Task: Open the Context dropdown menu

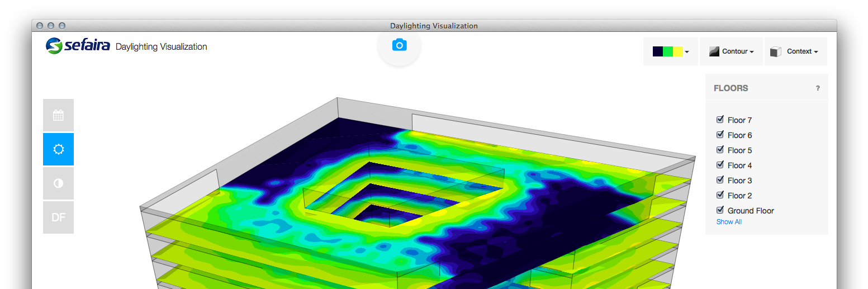Action: (795, 51)
